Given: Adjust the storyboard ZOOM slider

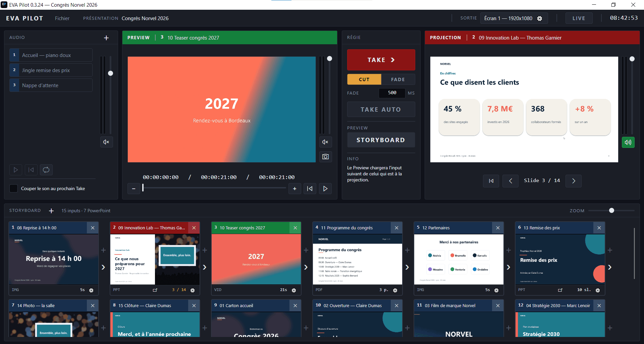Looking at the screenshot, I should tap(611, 211).
